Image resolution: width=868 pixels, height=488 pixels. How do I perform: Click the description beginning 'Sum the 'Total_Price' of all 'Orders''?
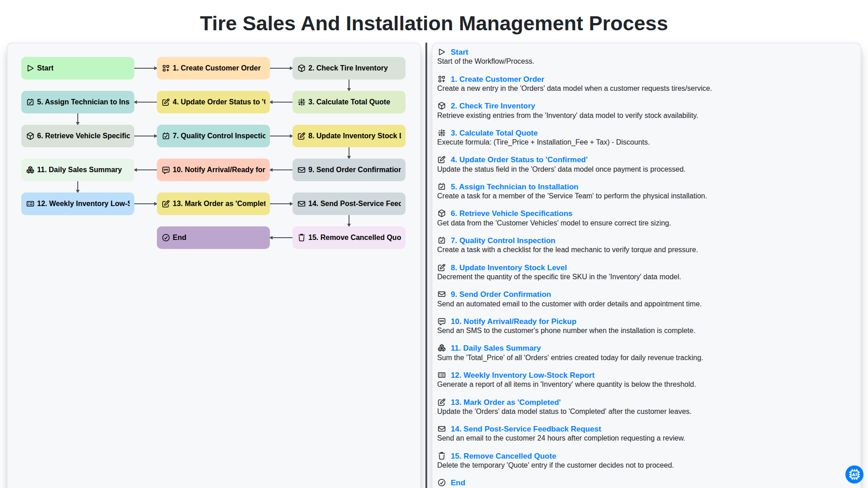point(570,358)
